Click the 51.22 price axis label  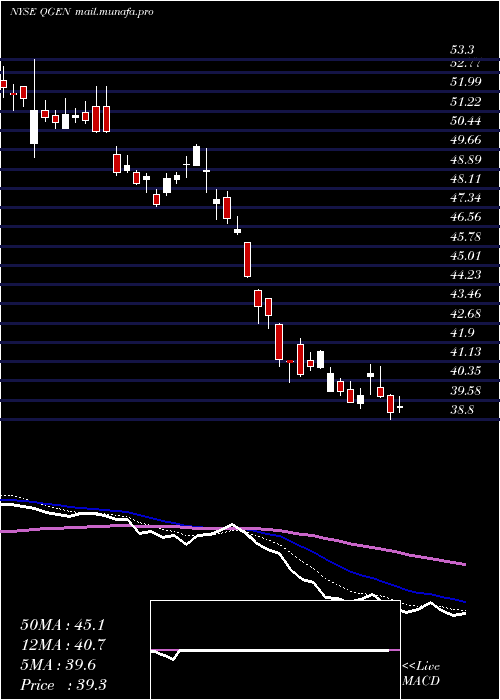[465, 101]
